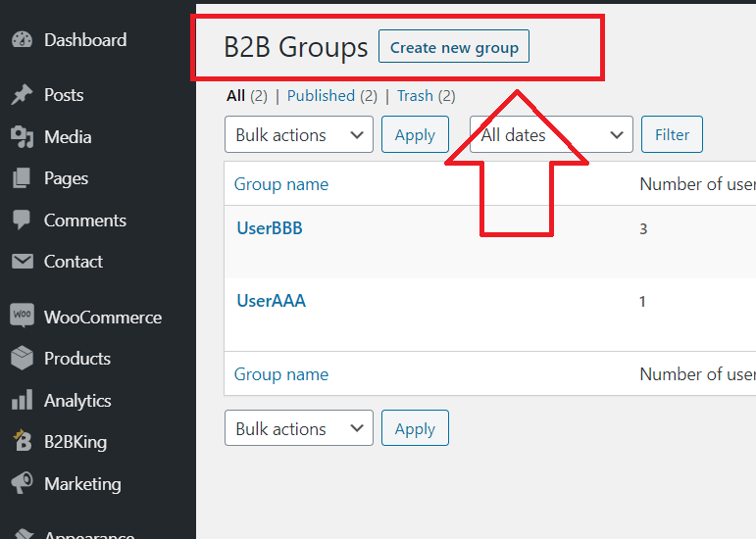Click the Create new group button

tap(454, 46)
